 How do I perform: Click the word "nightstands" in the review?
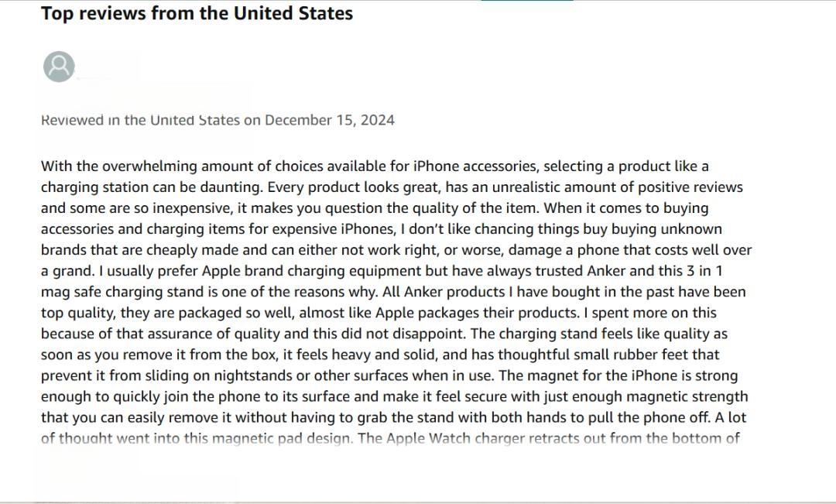click(252, 375)
